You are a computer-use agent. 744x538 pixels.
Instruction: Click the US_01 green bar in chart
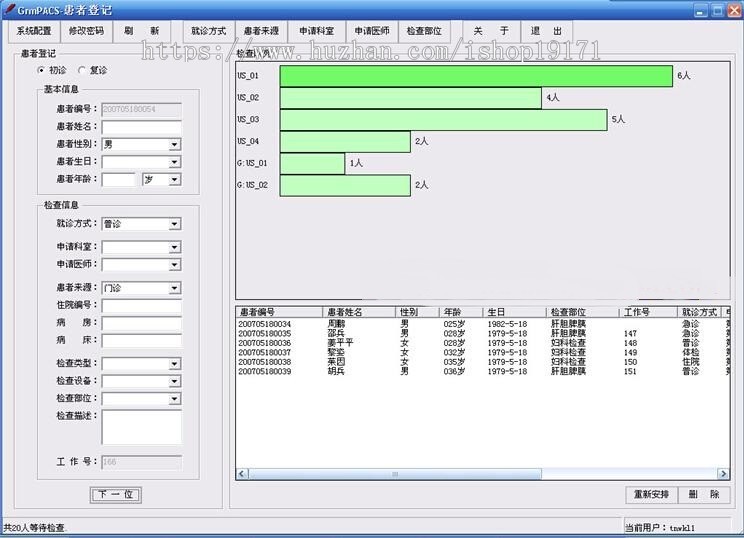(475, 76)
